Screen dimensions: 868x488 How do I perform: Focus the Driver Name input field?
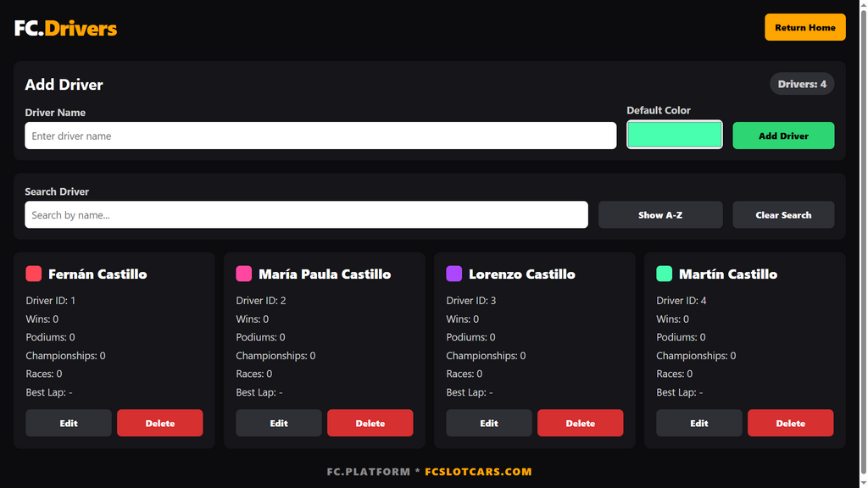point(320,136)
